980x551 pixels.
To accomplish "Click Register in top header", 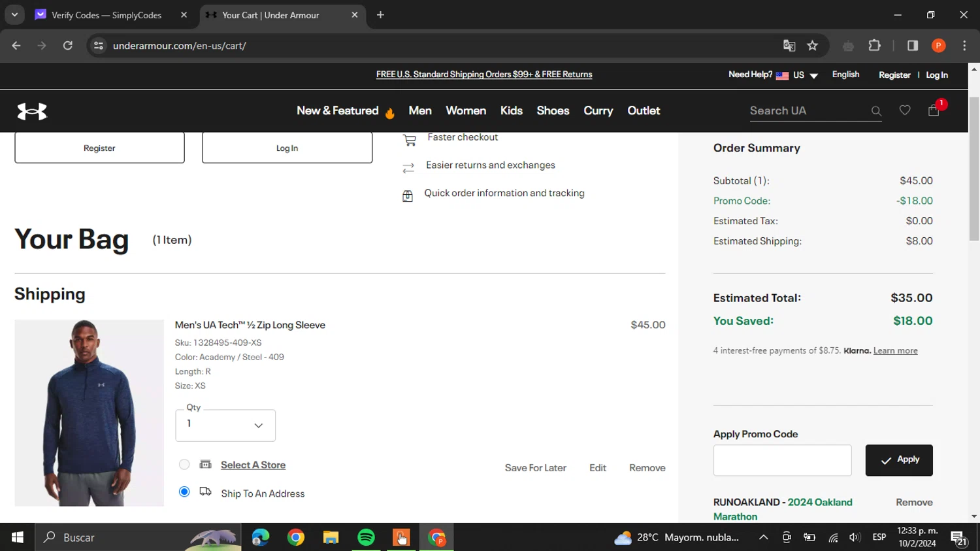I will [894, 75].
